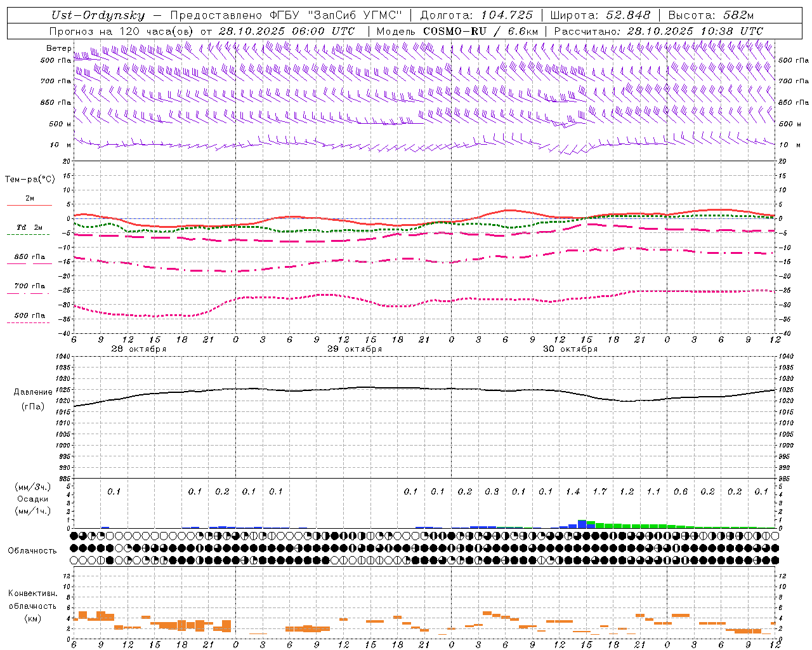Click the Ветер wind panel label
Image resolution: width=812 pixels, height=650 pixels.
point(58,48)
